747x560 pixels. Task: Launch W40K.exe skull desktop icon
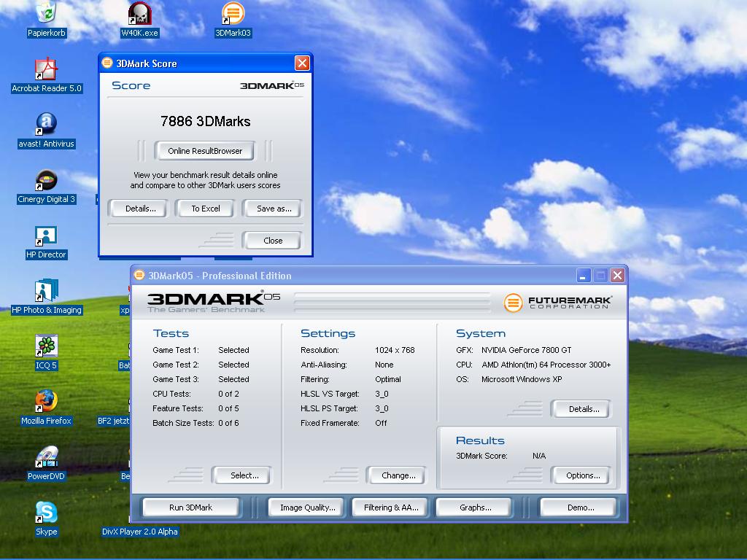tap(139, 13)
